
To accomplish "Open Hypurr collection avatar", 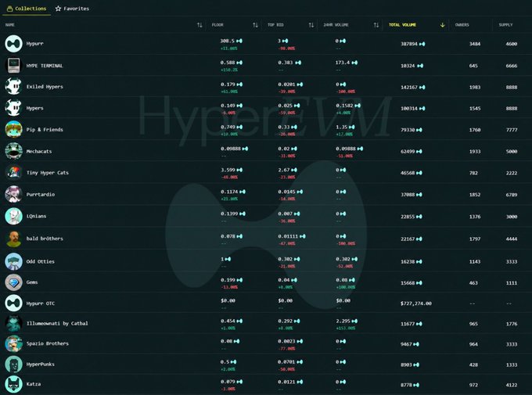I will [13, 44].
